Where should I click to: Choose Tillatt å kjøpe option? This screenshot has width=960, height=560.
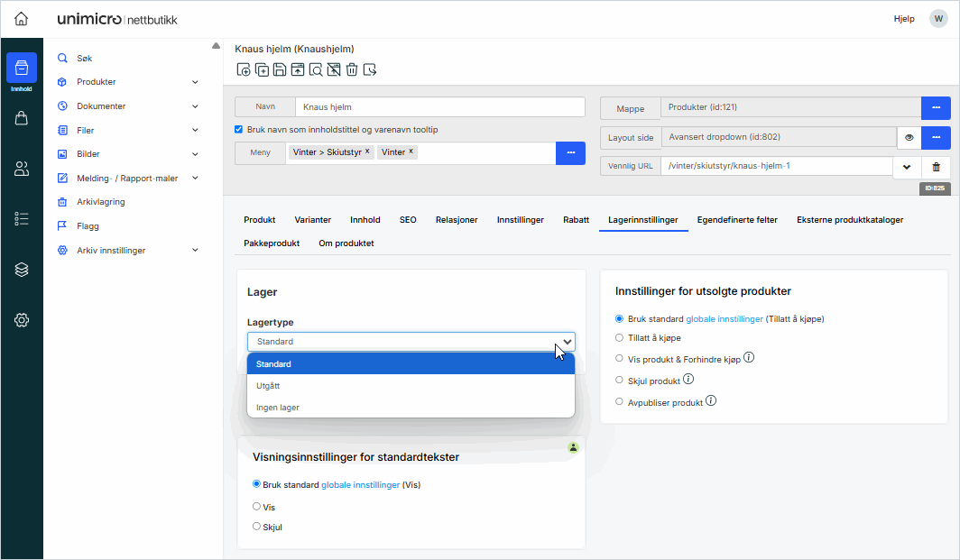point(619,338)
